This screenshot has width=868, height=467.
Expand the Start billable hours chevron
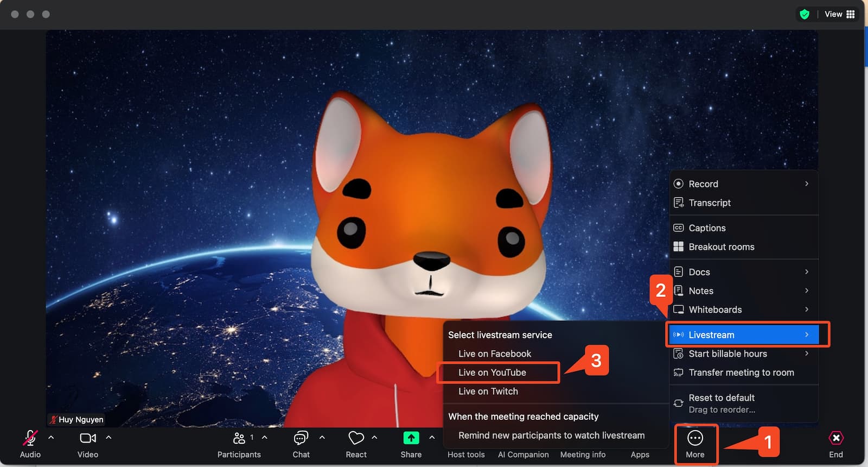807,354
